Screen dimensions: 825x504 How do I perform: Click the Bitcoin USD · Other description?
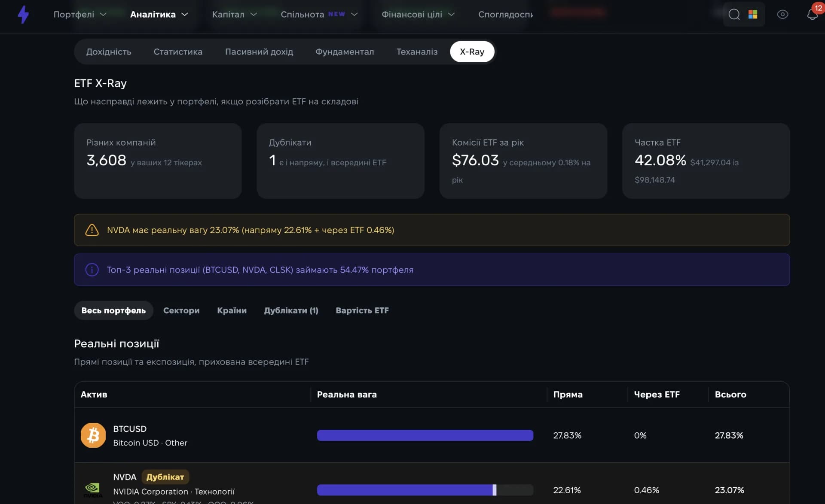[x=150, y=443]
